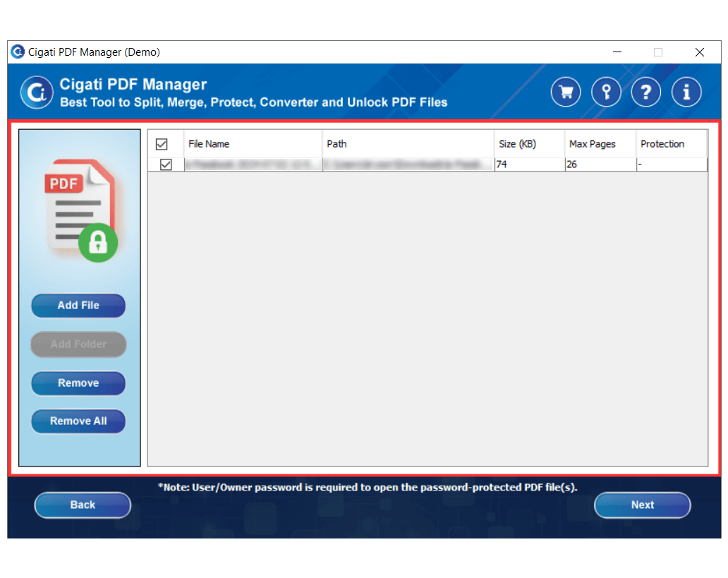Click the Size (KB) column header
Viewport: 728px width, 578px height.
point(530,144)
